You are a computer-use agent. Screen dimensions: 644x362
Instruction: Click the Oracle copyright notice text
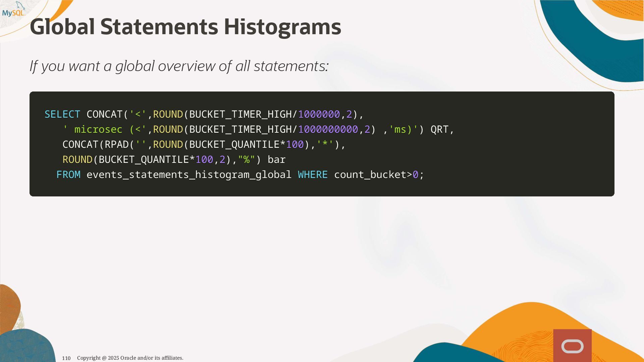click(x=130, y=358)
